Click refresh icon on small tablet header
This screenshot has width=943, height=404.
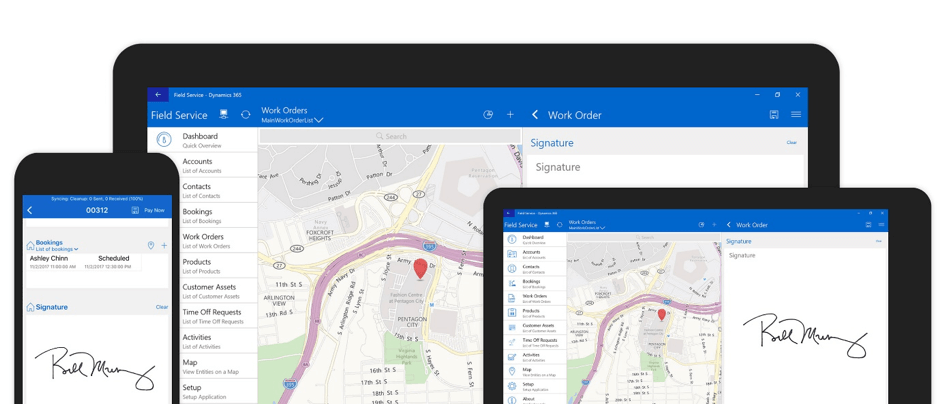click(559, 224)
